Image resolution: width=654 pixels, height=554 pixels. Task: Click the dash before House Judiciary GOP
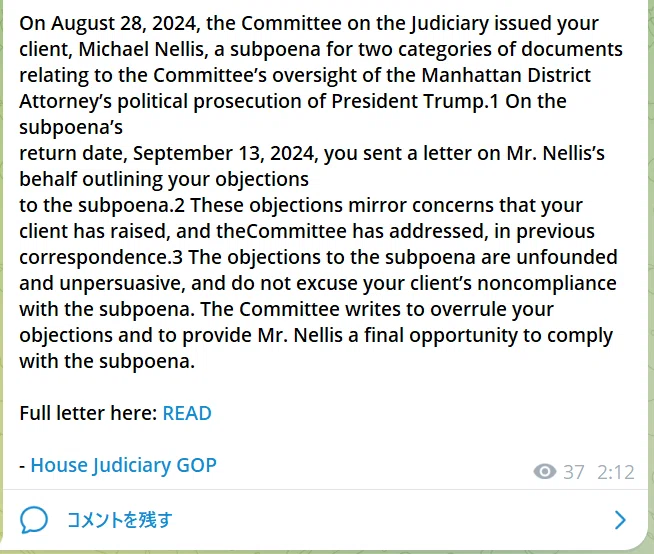point(23,466)
